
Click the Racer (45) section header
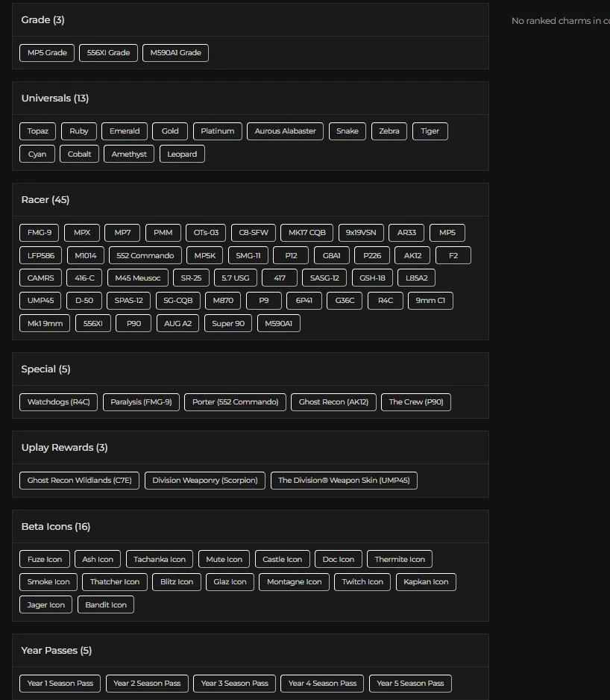point(45,200)
